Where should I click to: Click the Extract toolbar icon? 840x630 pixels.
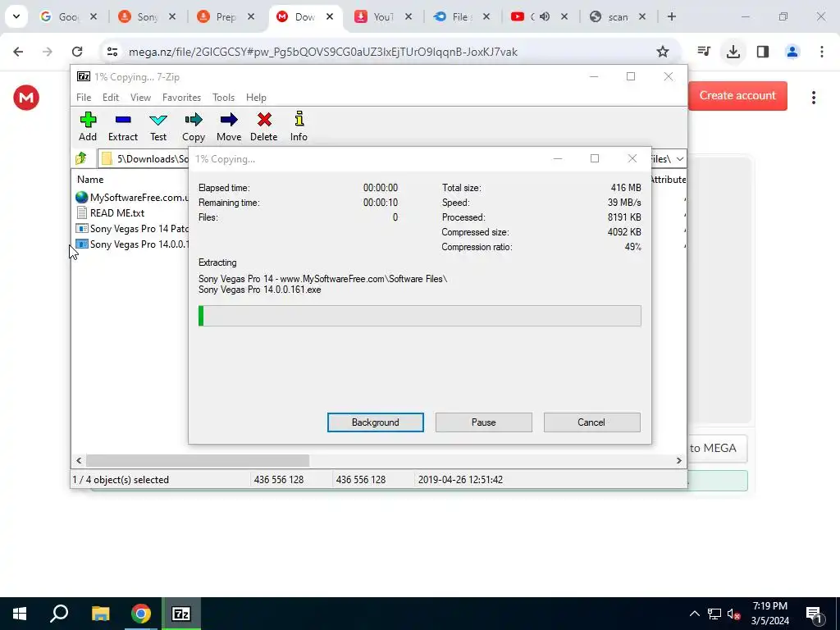click(123, 126)
